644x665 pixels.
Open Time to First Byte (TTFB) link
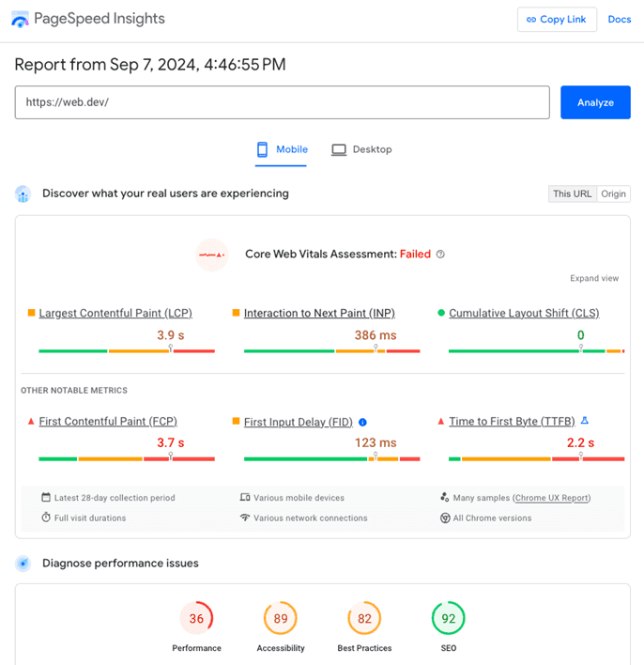point(512,421)
